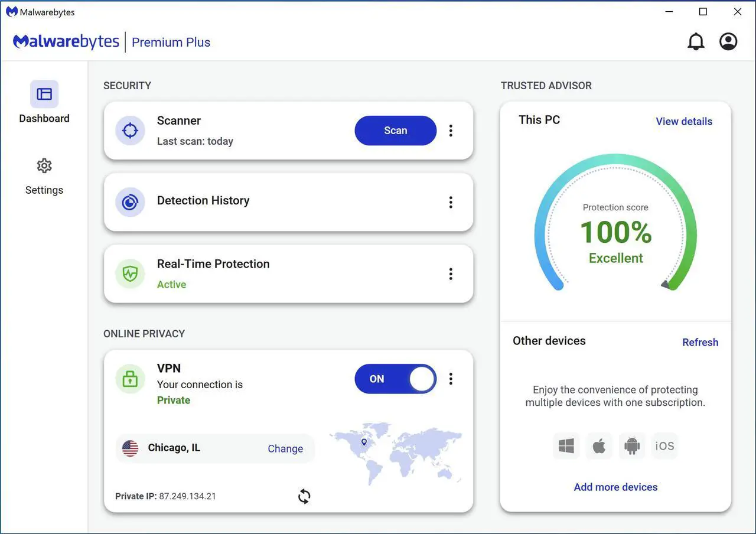Viewport: 756px width, 534px height.
Task: Open the Detection History options menu
Action: [x=451, y=201]
